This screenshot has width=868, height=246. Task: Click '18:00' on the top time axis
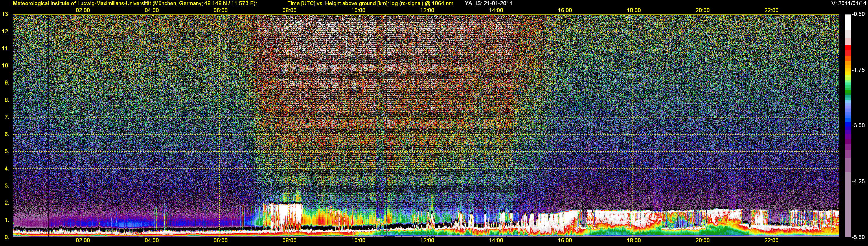(x=634, y=10)
